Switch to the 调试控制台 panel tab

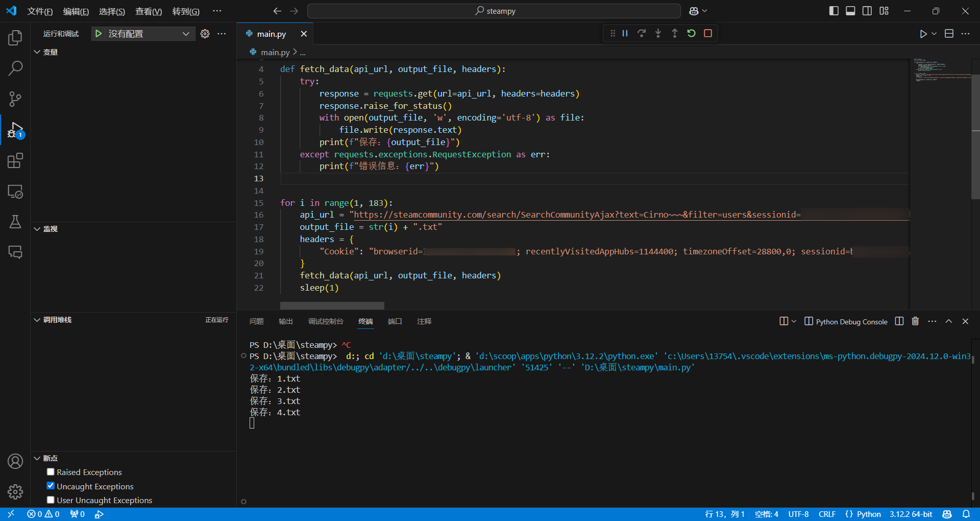point(326,321)
